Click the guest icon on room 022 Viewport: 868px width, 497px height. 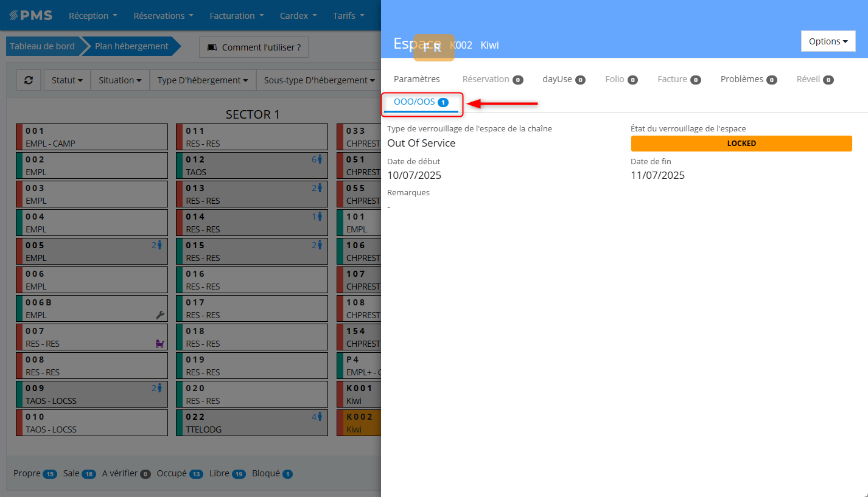(320, 417)
